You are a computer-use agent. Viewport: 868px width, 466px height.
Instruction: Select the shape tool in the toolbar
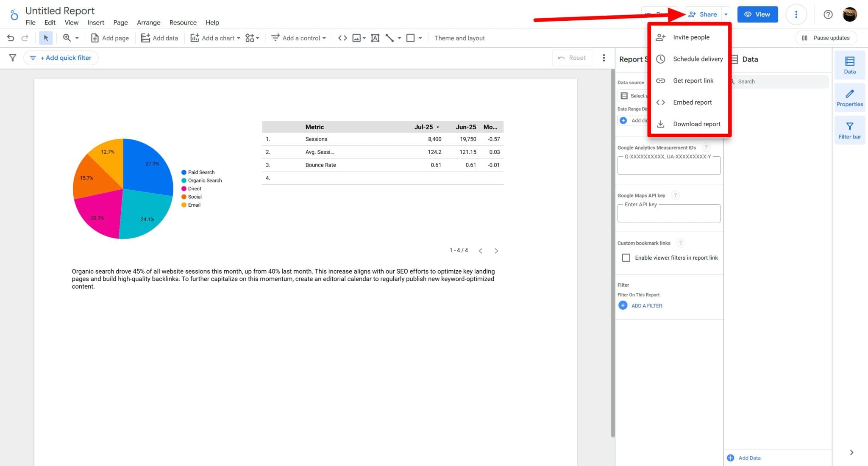pos(410,38)
